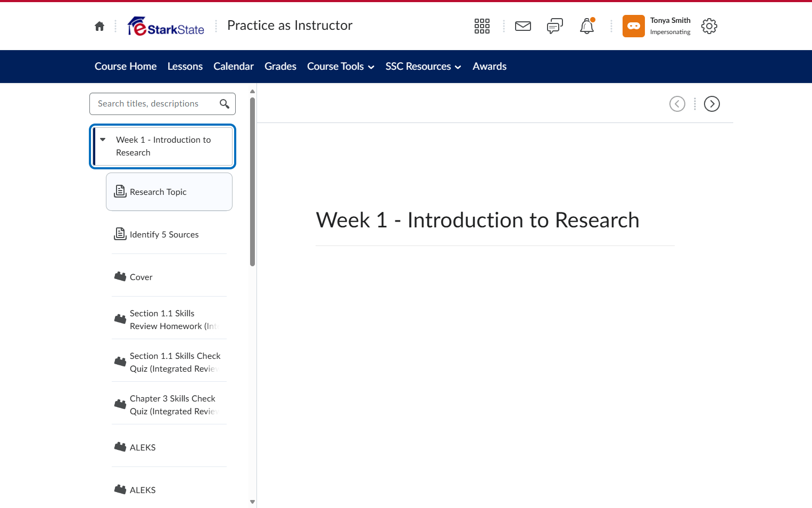Click the sidebar scrollbar thumb
The width and height of the screenshot is (812, 508).
tap(252, 182)
